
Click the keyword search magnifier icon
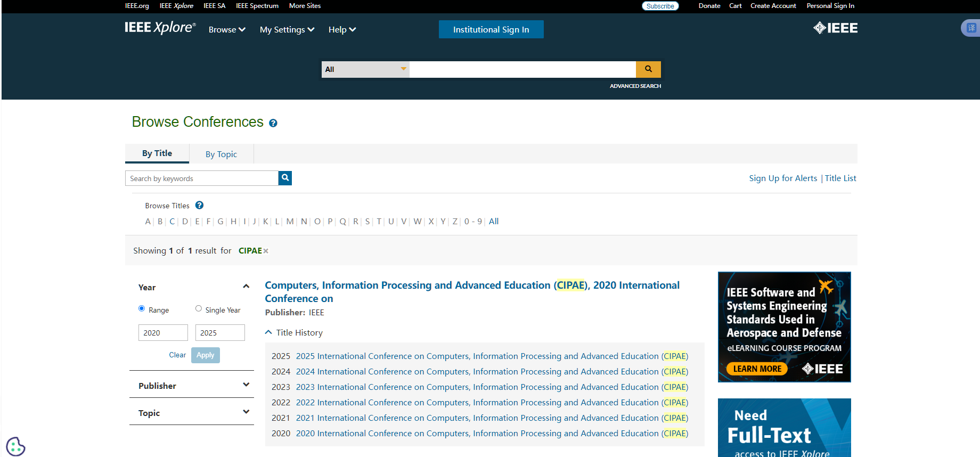285,178
